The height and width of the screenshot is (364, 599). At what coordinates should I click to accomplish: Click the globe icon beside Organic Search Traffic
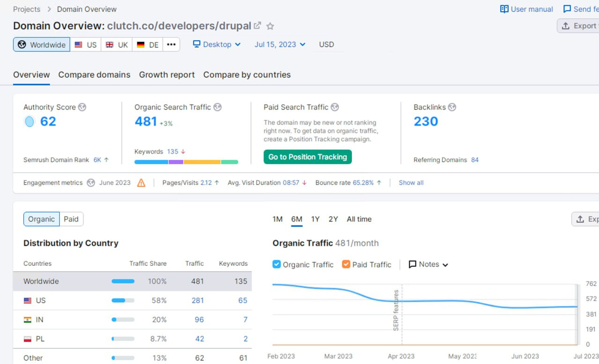tap(217, 107)
